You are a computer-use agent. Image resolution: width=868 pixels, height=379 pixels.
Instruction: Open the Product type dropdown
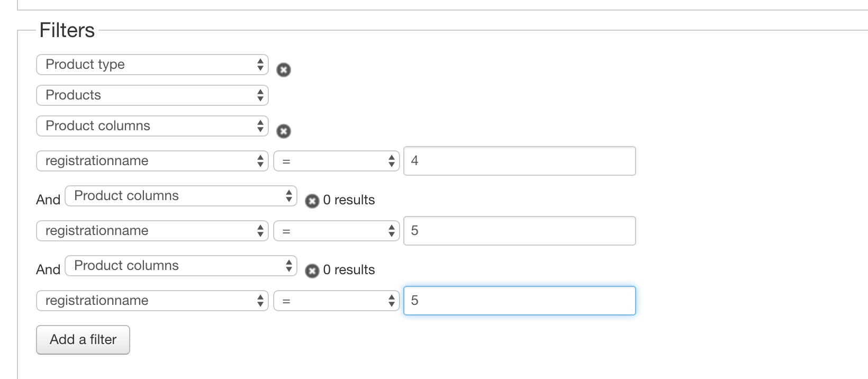coord(152,65)
